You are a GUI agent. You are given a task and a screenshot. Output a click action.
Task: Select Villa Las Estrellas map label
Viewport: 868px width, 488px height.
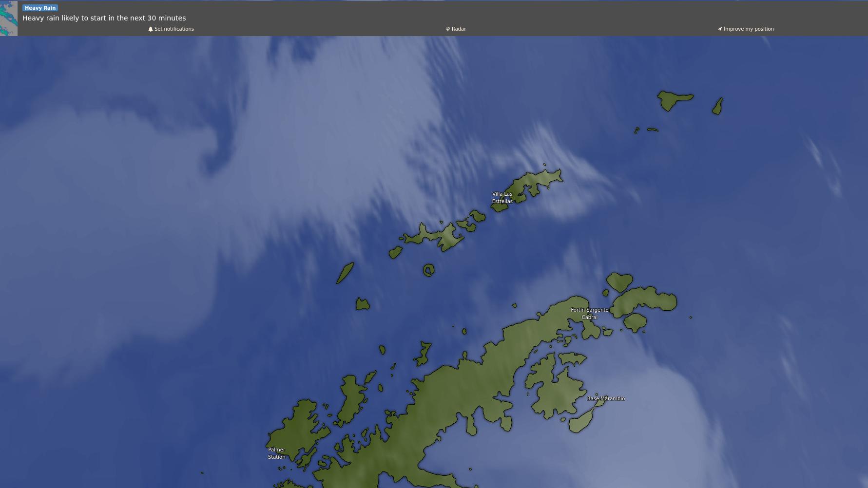click(x=502, y=198)
